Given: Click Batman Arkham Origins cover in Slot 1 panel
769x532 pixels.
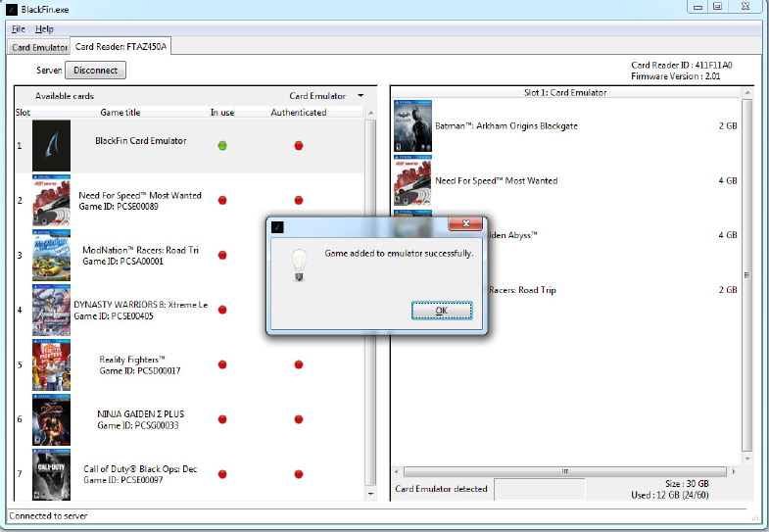Looking at the screenshot, I should (413, 126).
